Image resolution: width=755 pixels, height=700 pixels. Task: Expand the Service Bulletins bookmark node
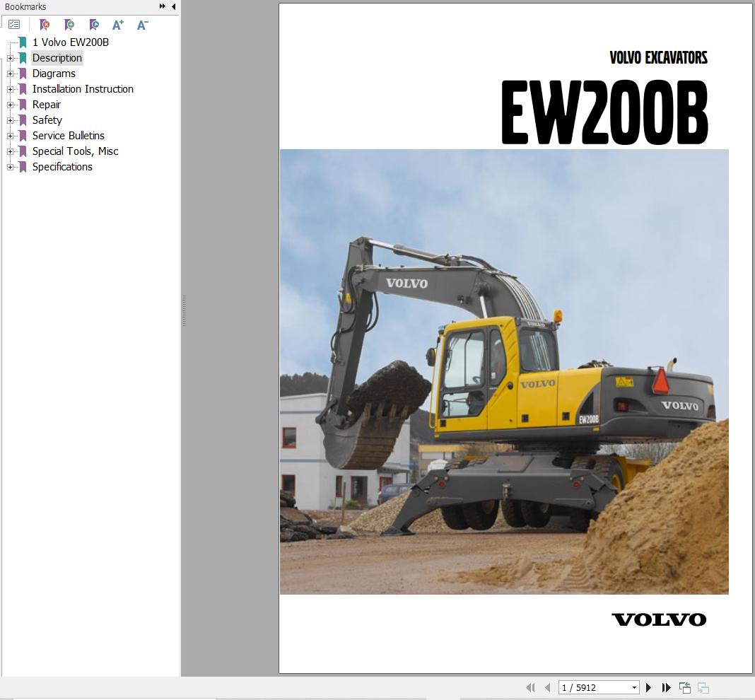coord(10,136)
